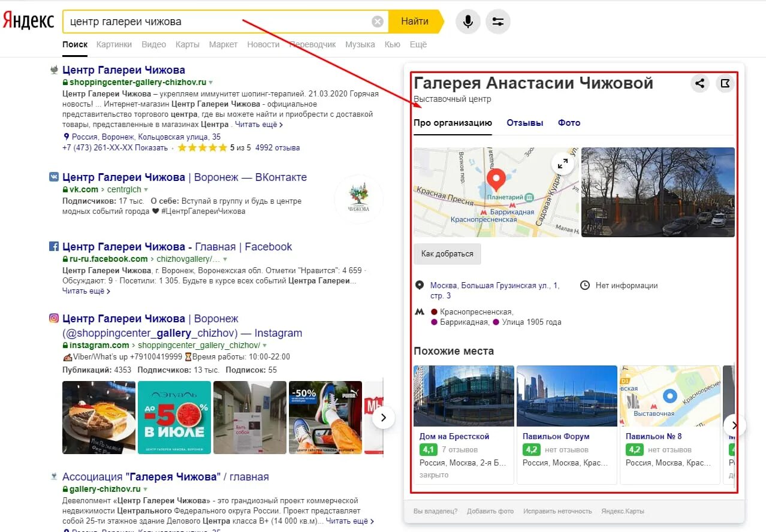This screenshot has height=532, width=766.
Task: Open the street panorama photo of the gallery
Action: pos(658,192)
